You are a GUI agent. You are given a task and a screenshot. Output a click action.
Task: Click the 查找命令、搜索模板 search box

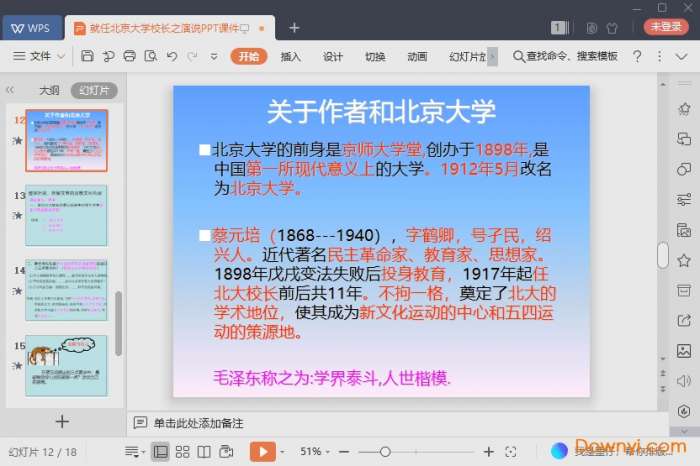tap(566, 56)
